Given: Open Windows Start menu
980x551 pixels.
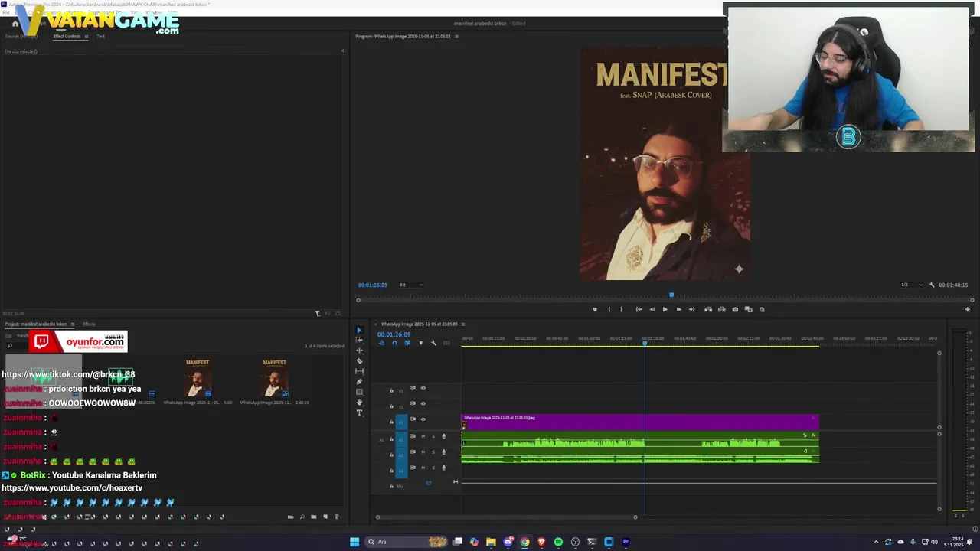Looking at the screenshot, I should 354,542.
